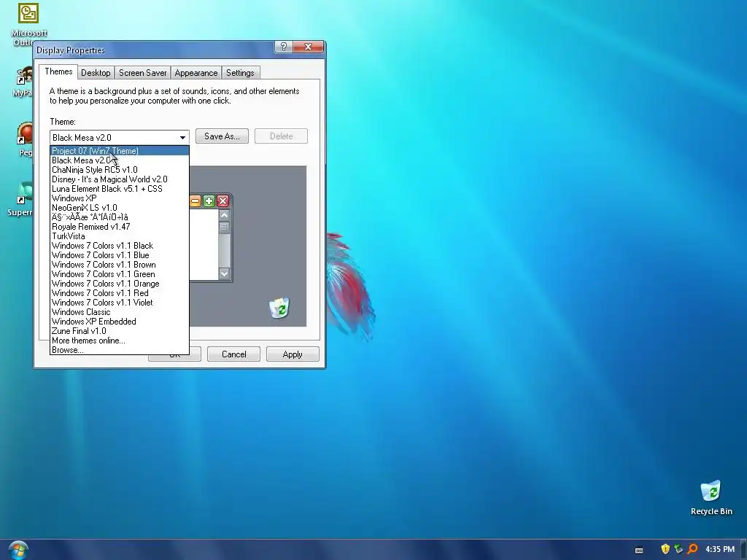Select the garbled-character theme entry
This screenshot has height=560, width=747.
tap(120, 217)
